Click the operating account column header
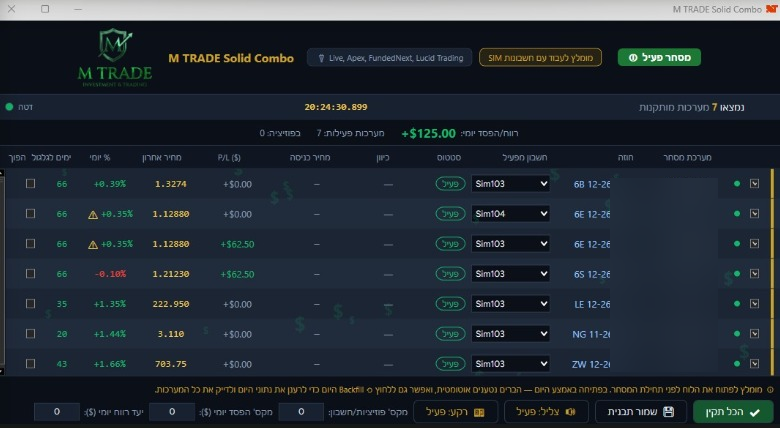 pyautogui.click(x=524, y=157)
